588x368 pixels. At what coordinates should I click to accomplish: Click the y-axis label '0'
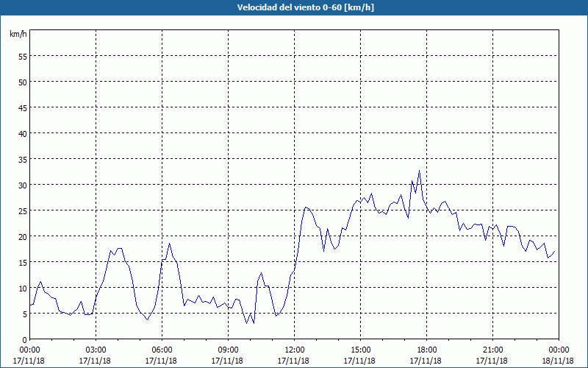pyautogui.click(x=25, y=340)
